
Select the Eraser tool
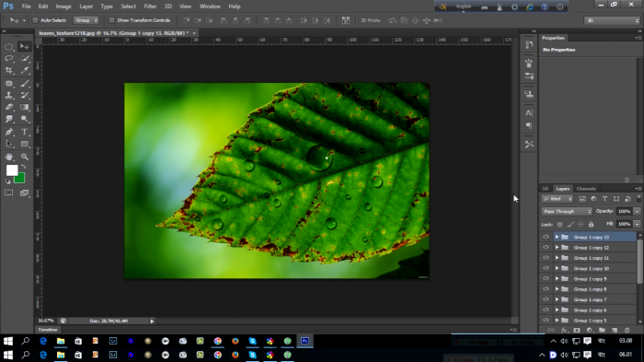click(x=8, y=108)
